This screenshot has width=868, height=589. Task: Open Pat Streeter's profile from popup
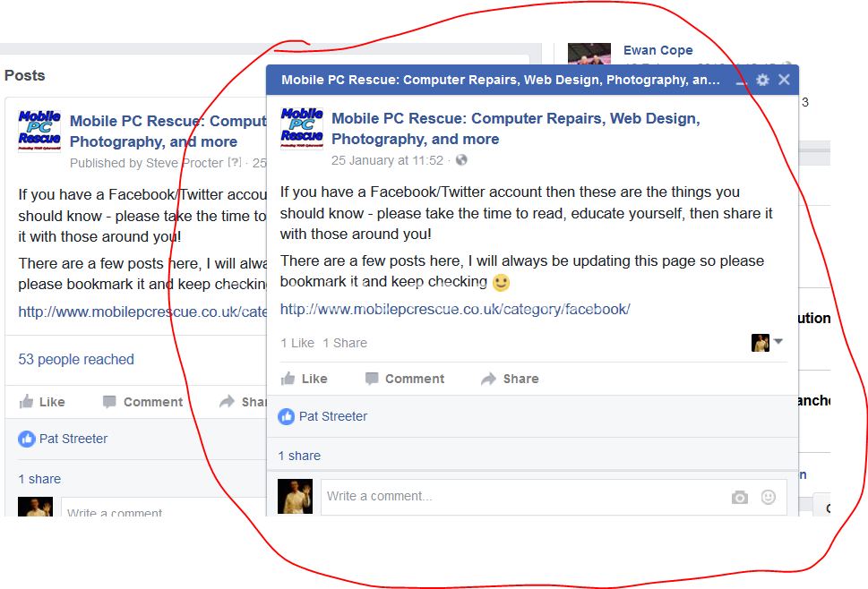tap(333, 416)
